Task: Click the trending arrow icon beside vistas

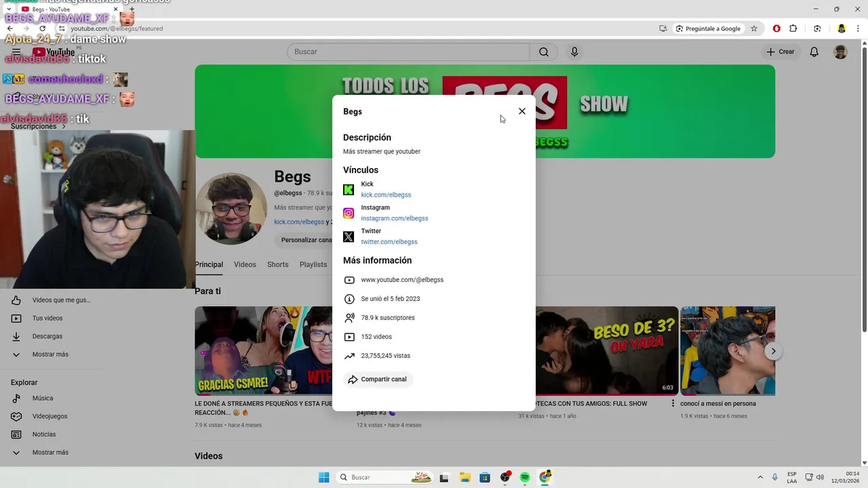Action: coord(349,356)
